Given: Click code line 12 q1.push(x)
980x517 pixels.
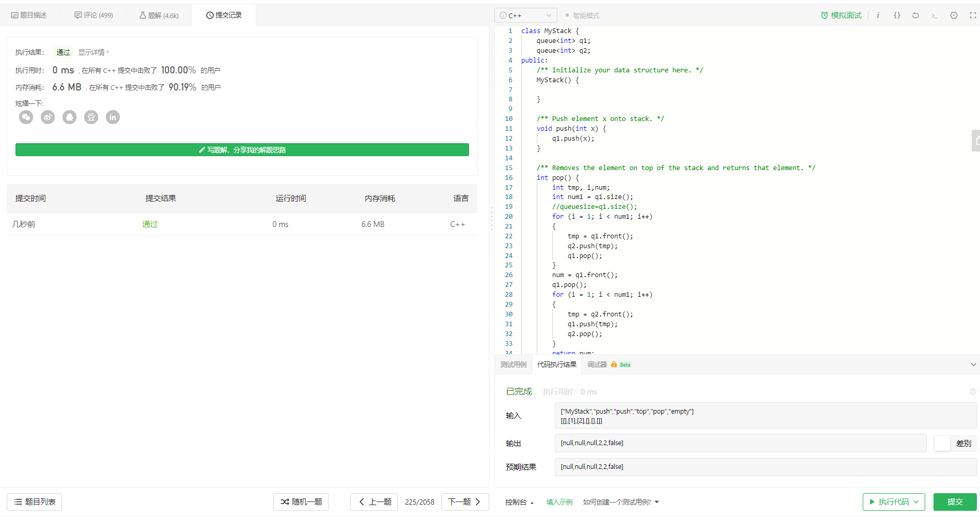Looking at the screenshot, I should [x=573, y=139].
